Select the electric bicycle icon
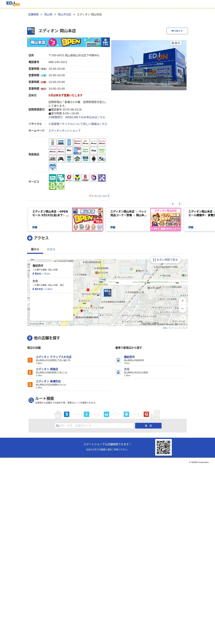Image resolution: width=215 pixels, height=644 pixels. [x=102, y=159]
